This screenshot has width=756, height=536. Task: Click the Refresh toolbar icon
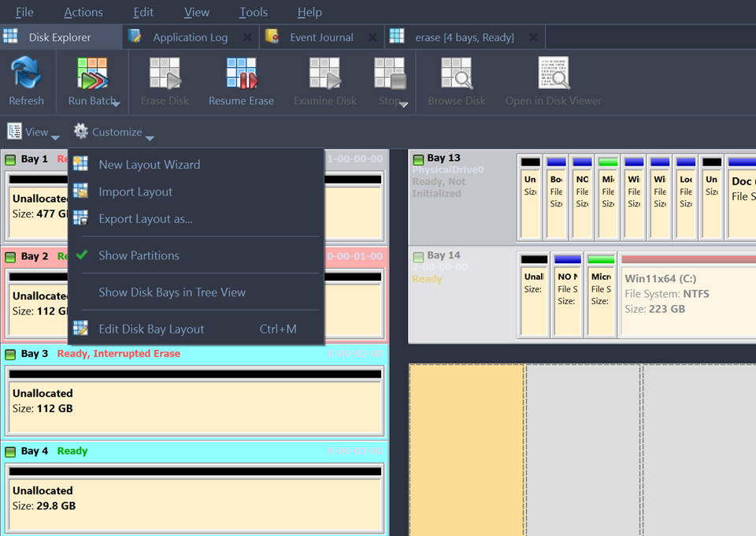(26, 74)
